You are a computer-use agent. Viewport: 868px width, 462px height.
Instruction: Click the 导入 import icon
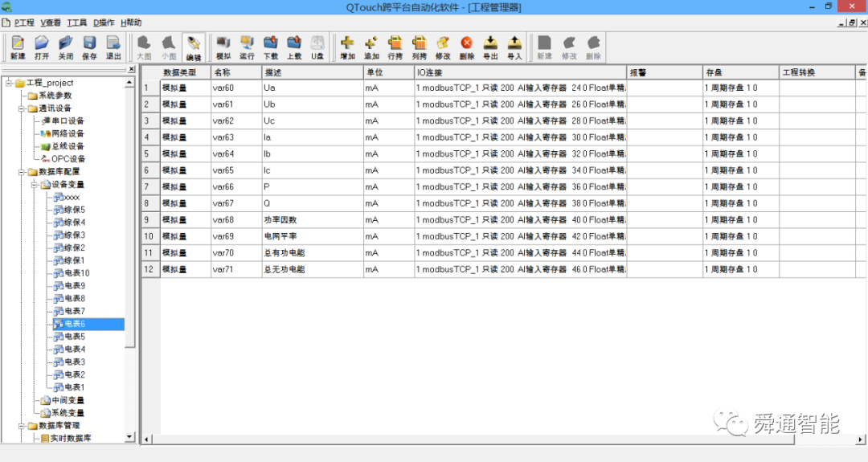point(514,47)
